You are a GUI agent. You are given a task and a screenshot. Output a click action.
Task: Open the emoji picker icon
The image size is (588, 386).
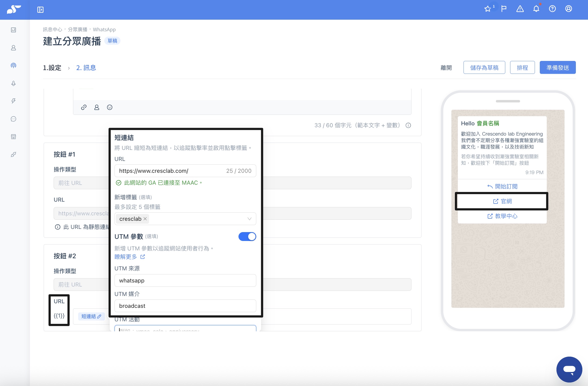pos(110,107)
